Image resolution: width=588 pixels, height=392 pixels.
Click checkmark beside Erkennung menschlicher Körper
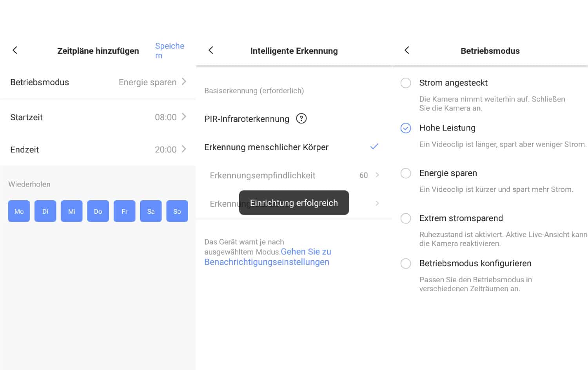(374, 147)
